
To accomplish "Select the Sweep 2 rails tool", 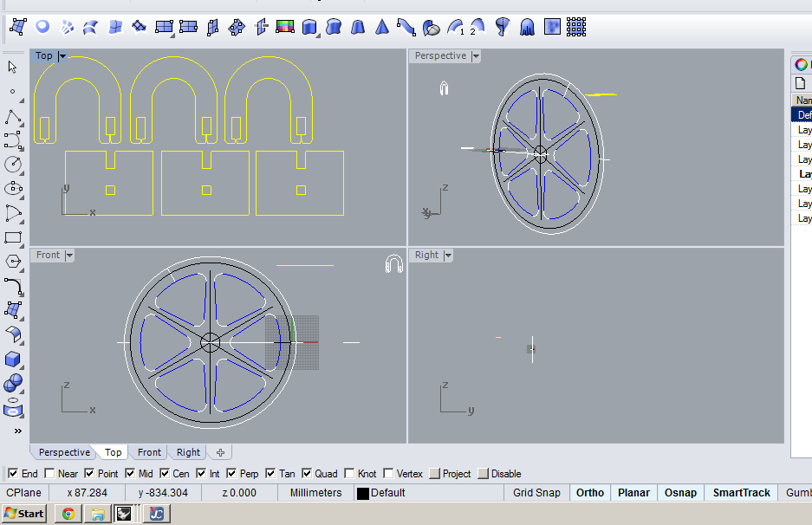I will coord(478,27).
